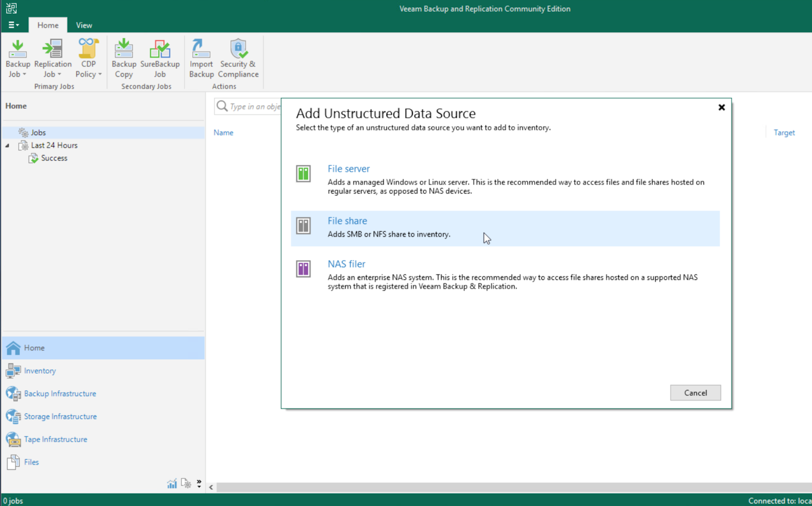Screen dimensions: 812x506
Task: Click the CDP Policy ribbon icon
Action: pyautogui.click(x=88, y=49)
